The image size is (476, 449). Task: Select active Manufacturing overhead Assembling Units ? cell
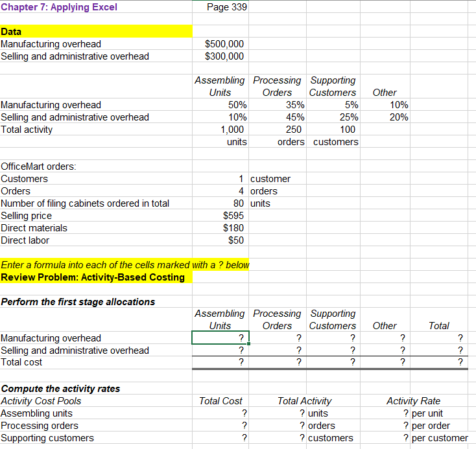coord(220,338)
